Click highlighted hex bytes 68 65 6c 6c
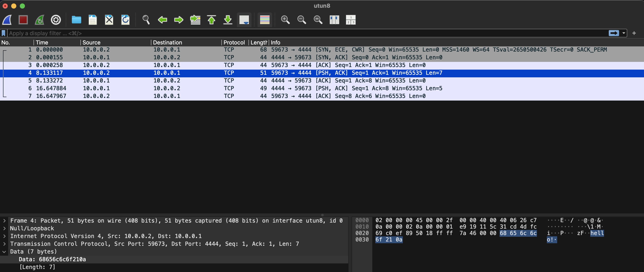Viewport: 644px width, 272px height. coord(518,233)
